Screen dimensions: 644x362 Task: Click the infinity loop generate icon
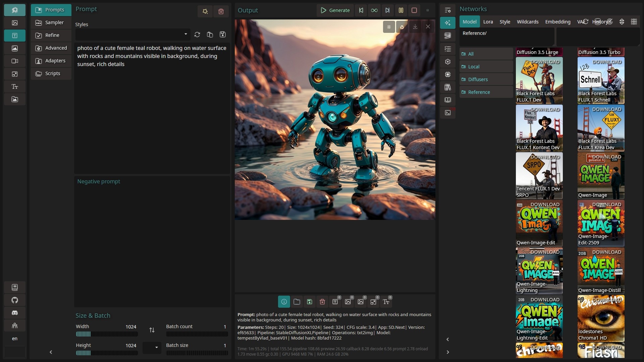click(x=374, y=10)
